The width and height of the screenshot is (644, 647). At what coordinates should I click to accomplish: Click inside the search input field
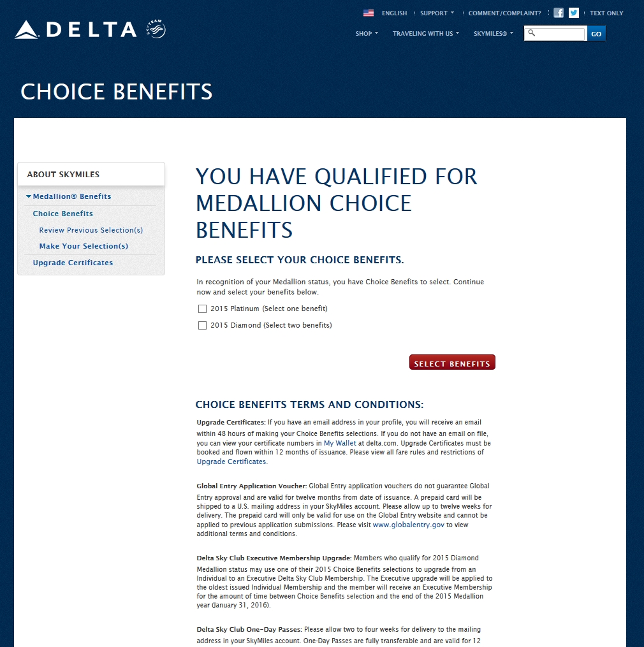point(558,33)
